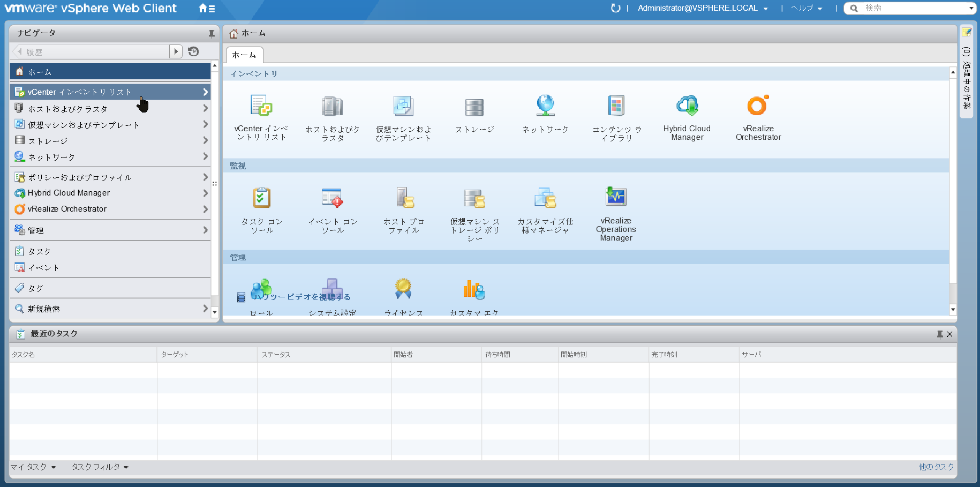
Task: Pin the ナビゲータ panel
Action: click(212, 34)
